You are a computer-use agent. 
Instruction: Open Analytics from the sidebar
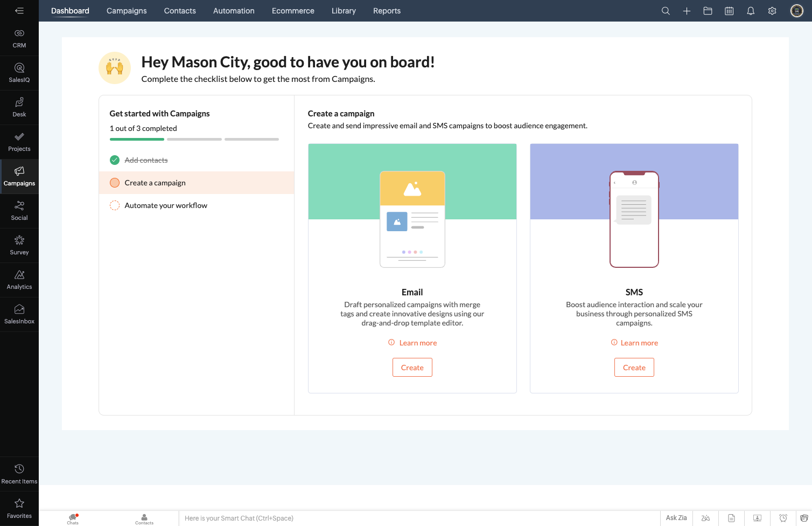19,280
